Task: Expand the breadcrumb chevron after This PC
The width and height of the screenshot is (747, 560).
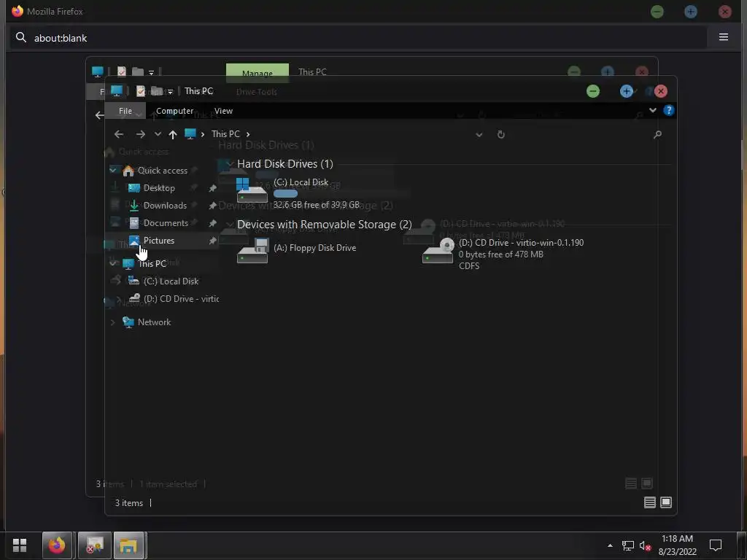Action: (248, 134)
